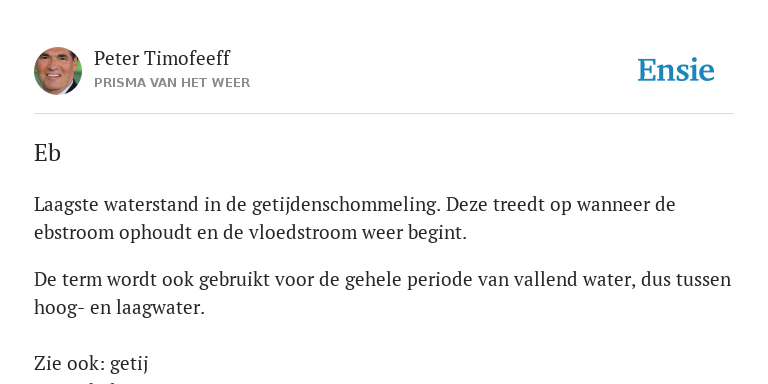Click the horizontal divider under the author header

384,114
